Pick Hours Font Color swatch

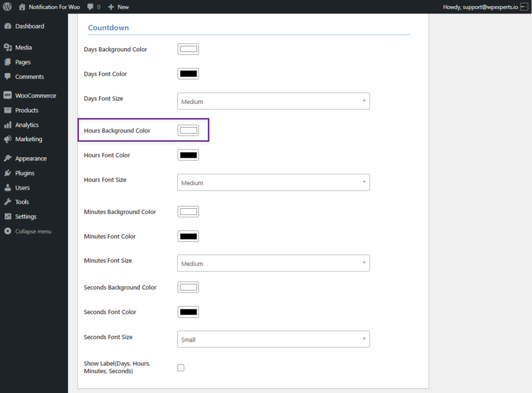coord(188,155)
